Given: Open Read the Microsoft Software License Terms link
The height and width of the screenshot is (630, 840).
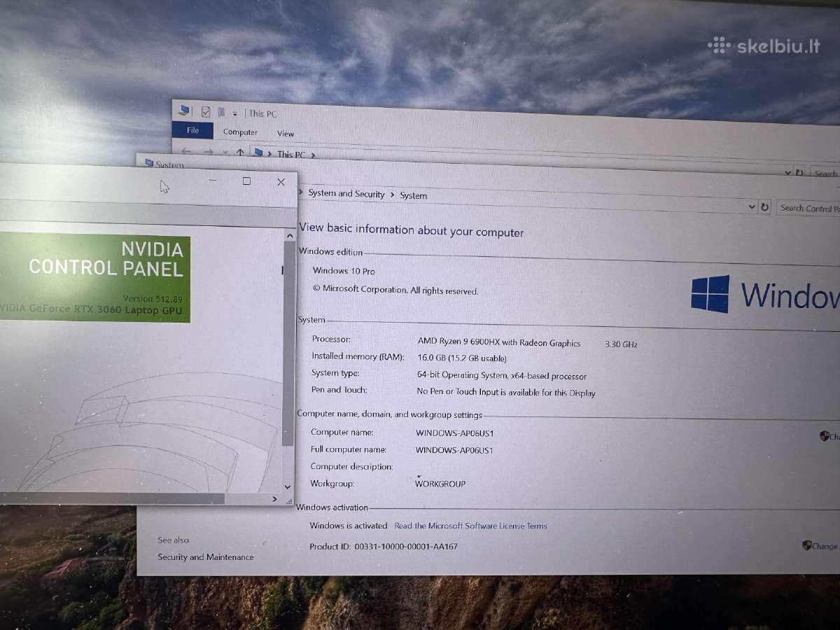Looking at the screenshot, I should 471,526.
